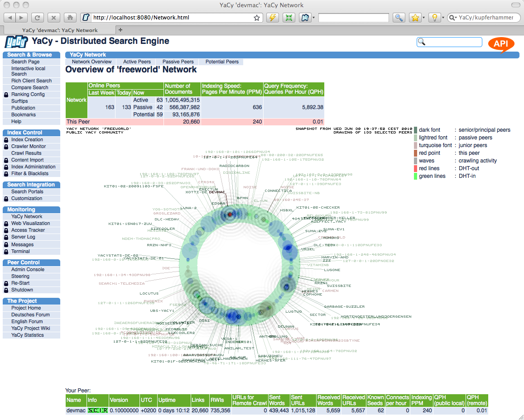This screenshot has height=420, width=524.
Task: Open the Passive Peers tab
Action: [x=178, y=62]
